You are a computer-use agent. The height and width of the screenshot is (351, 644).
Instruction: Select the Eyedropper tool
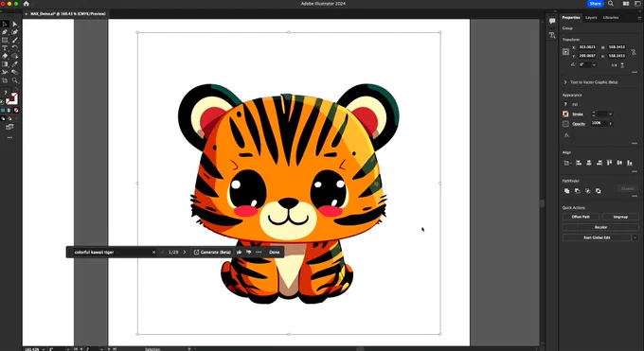pyautogui.click(x=15, y=64)
